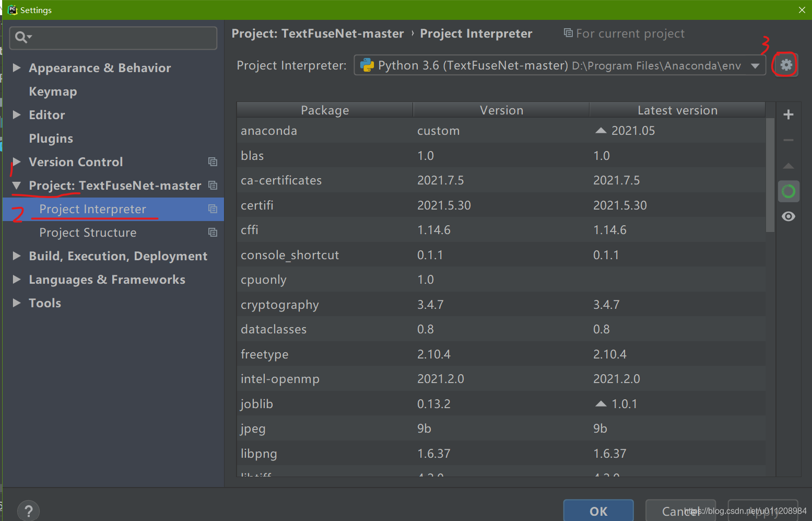Screen dimensions: 812x521
Task: Select the console_shortcut package row
Action: 501,255
